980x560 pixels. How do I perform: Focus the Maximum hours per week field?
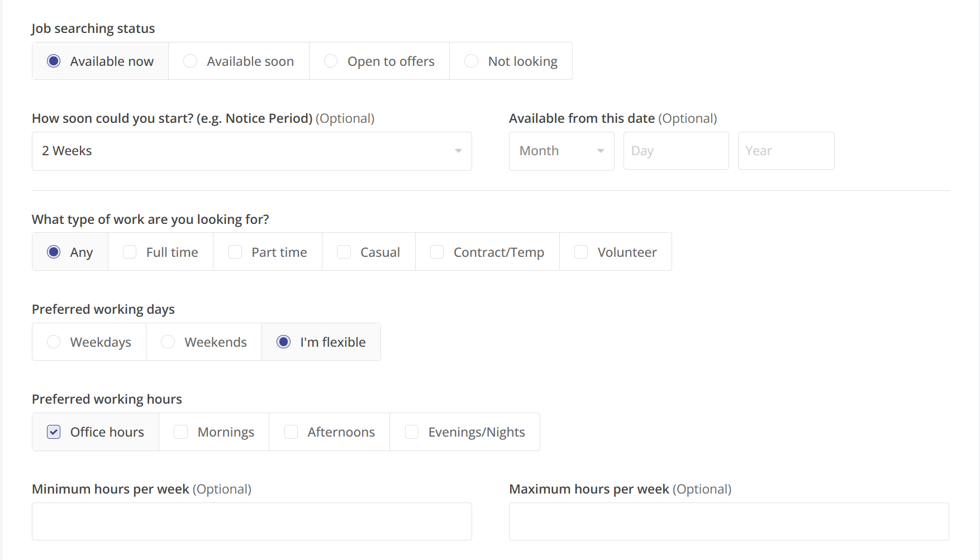tap(729, 521)
